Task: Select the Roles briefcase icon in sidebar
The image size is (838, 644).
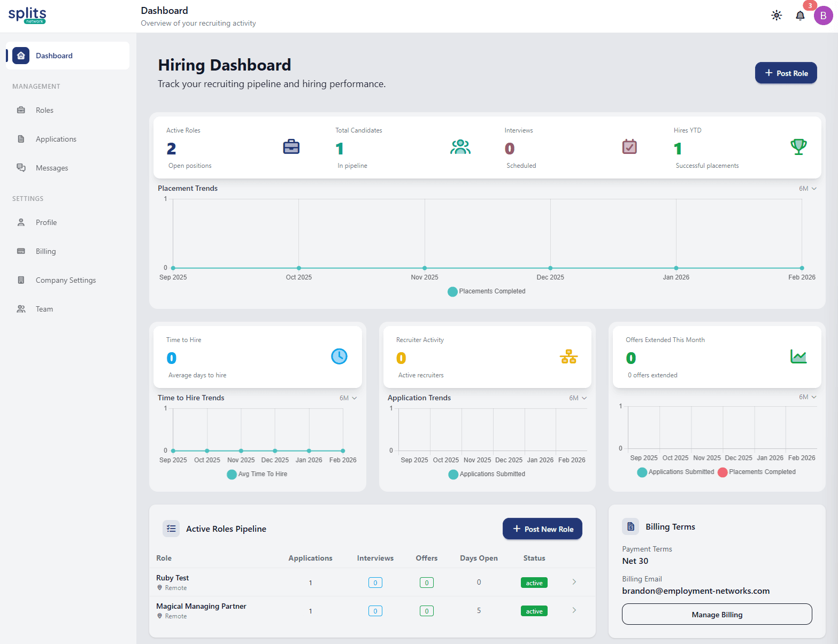Action: [21, 110]
